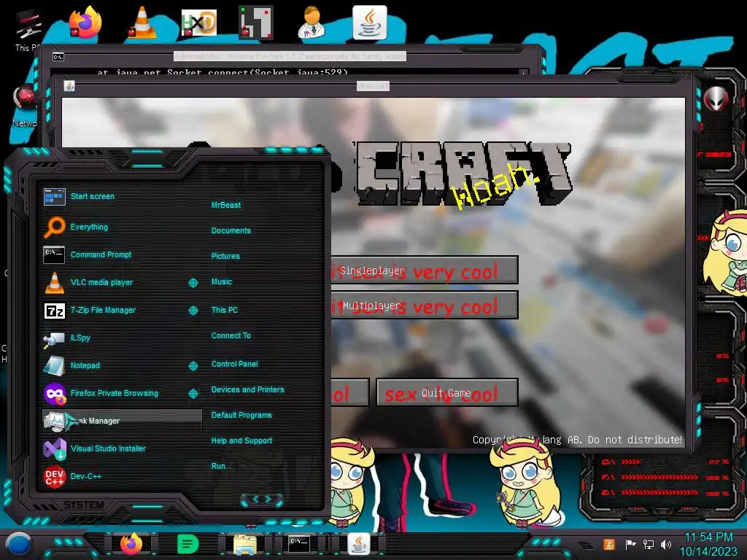Open volume control tray icon
This screenshot has height=560, width=747.
click(x=666, y=544)
